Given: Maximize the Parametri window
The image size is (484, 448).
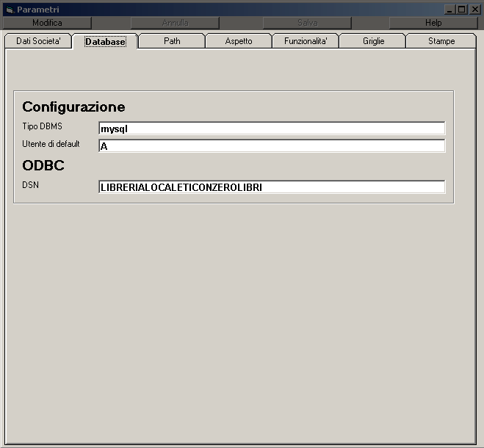Looking at the screenshot, I should pos(461,10).
